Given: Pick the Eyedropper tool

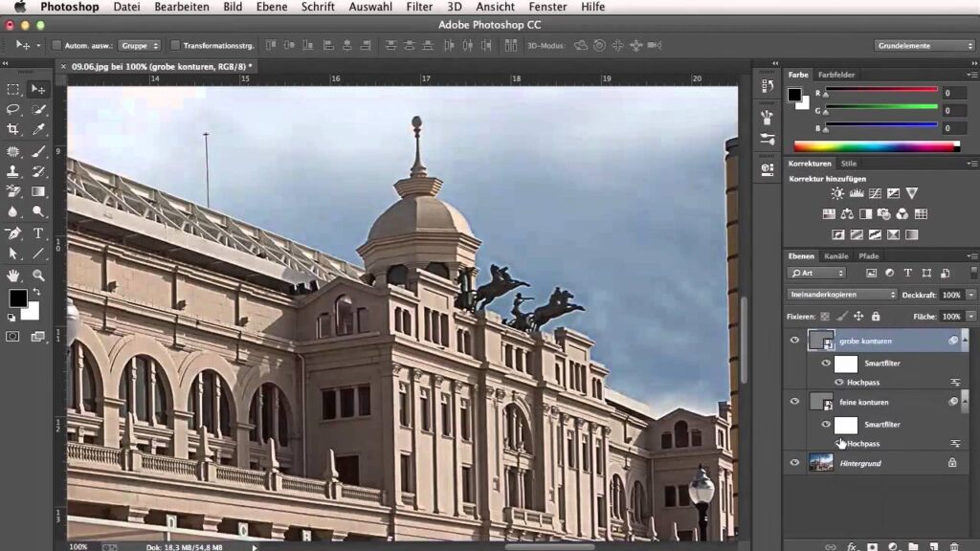Looking at the screenshot, I should tap(38, 129).
